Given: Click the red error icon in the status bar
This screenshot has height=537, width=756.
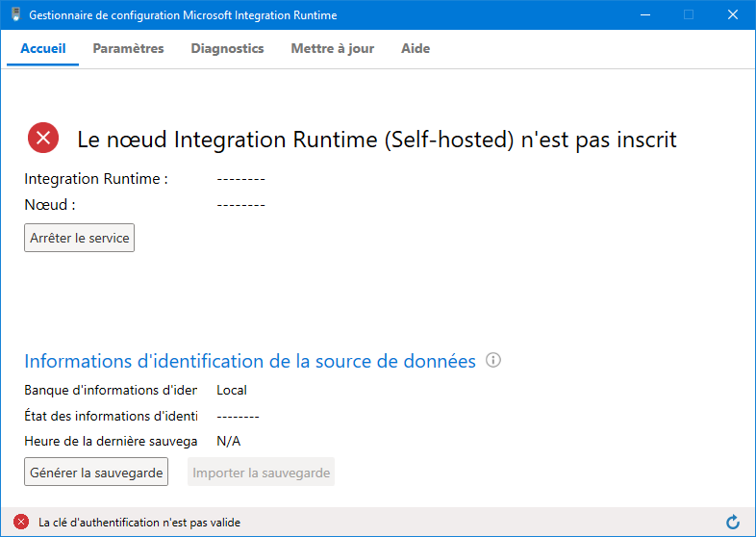Looking at the screenshot, I should pos(21,522).
